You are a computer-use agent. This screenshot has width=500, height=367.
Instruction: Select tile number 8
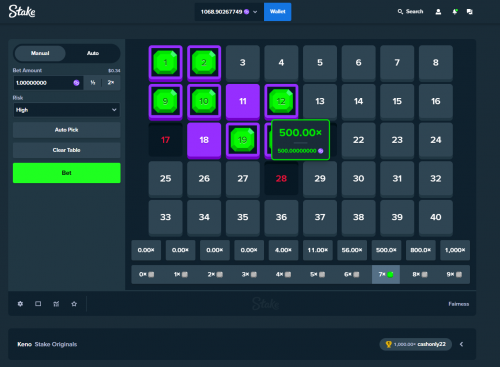(436, 62)
